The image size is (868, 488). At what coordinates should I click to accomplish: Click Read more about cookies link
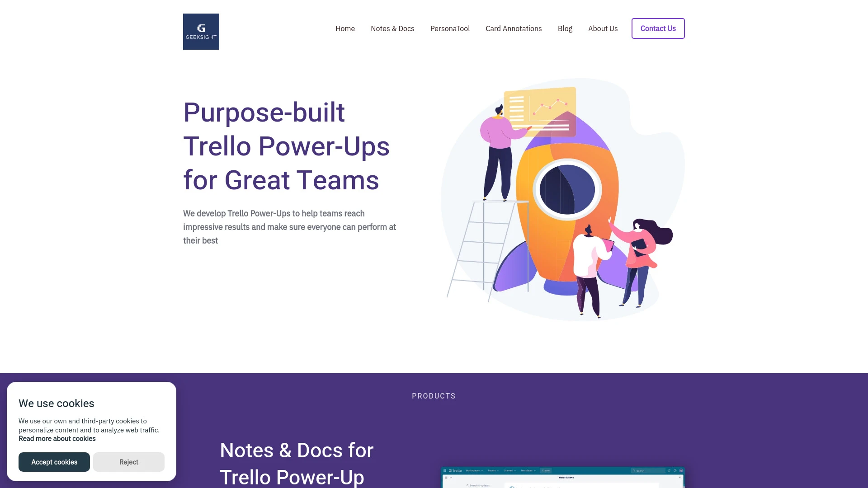57,439
